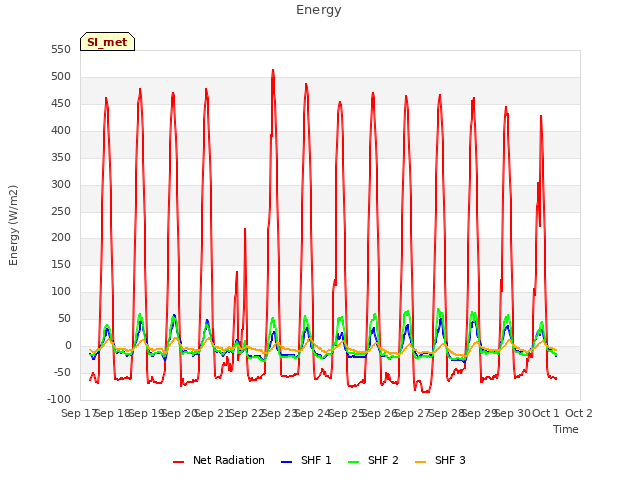Click the -50 y-axis tick label
Image resolution: width=640 pixels, height=480 pixels.
tap(62, 372)
